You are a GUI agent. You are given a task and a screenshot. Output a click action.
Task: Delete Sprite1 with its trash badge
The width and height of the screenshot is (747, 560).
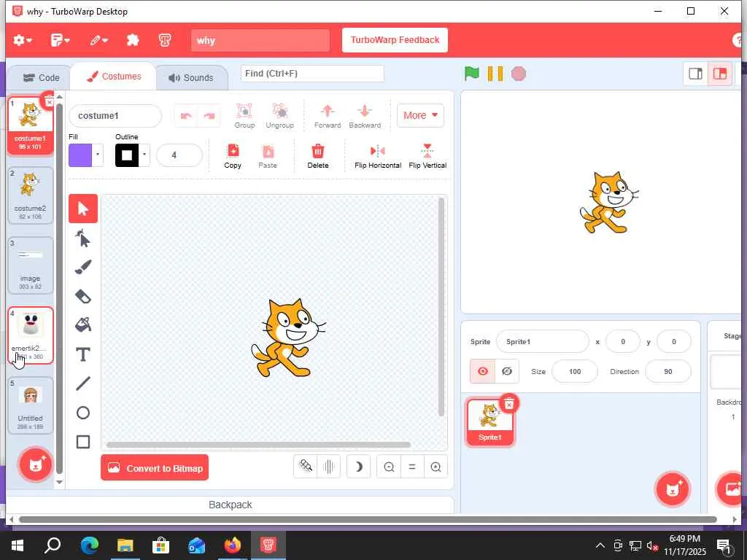tap(508, 404)
